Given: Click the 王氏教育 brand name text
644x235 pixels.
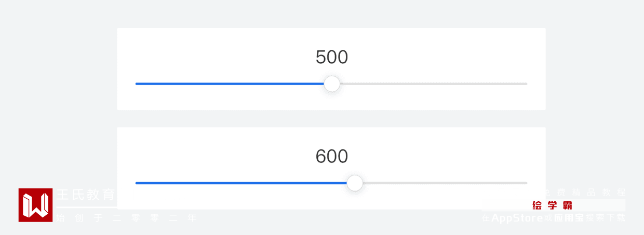Looking at the screenshot, I should point(86,195).
